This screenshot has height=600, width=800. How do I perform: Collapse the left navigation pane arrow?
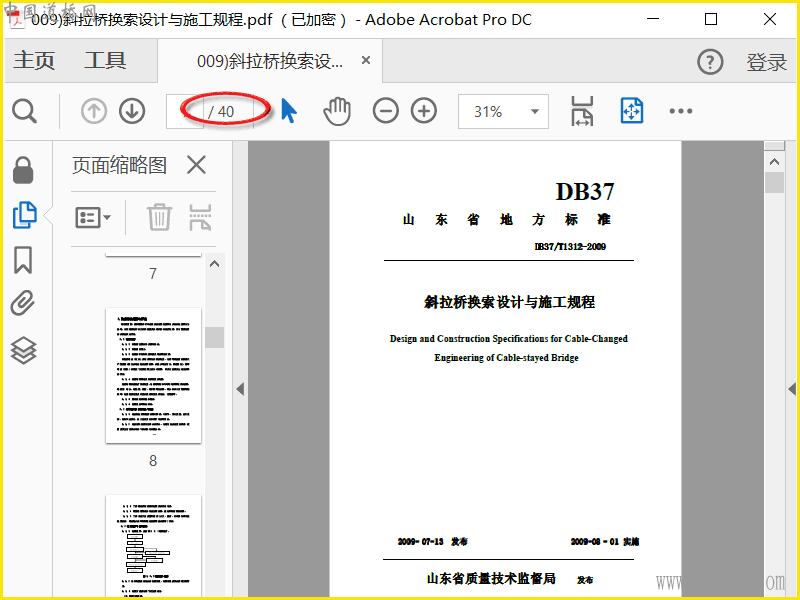(x=240, y=389)
